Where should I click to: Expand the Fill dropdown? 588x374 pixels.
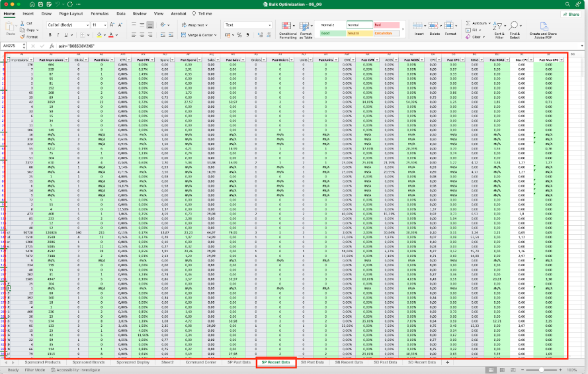click(x=480, y=30)
